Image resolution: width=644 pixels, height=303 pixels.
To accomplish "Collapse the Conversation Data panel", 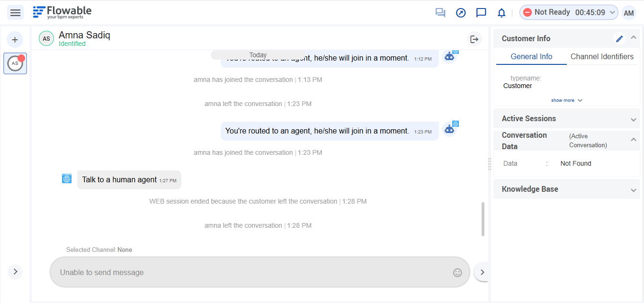I will click(x=633, y=140).
